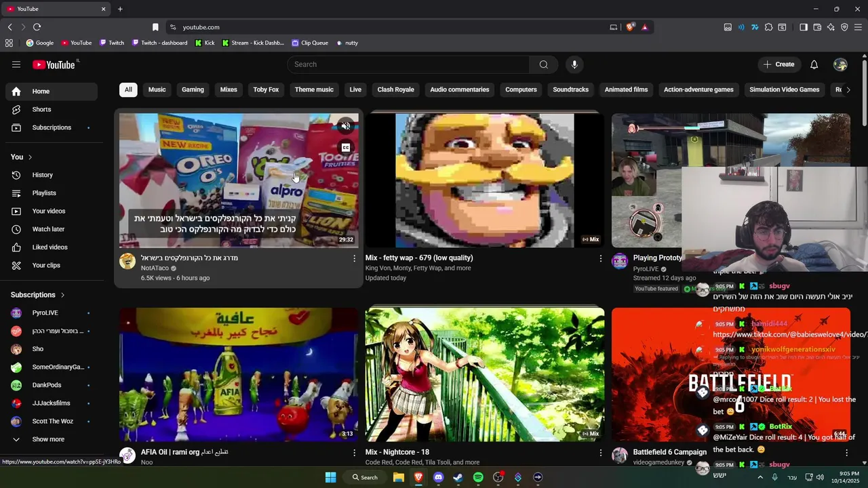Expand the You section chevron

pos(30,157)
